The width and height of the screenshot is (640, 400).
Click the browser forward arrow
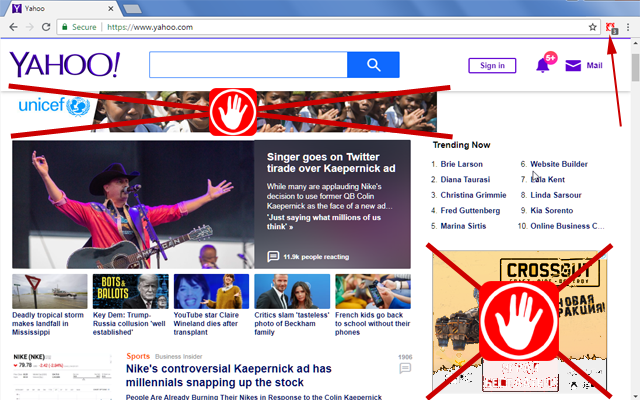point(29,27)
